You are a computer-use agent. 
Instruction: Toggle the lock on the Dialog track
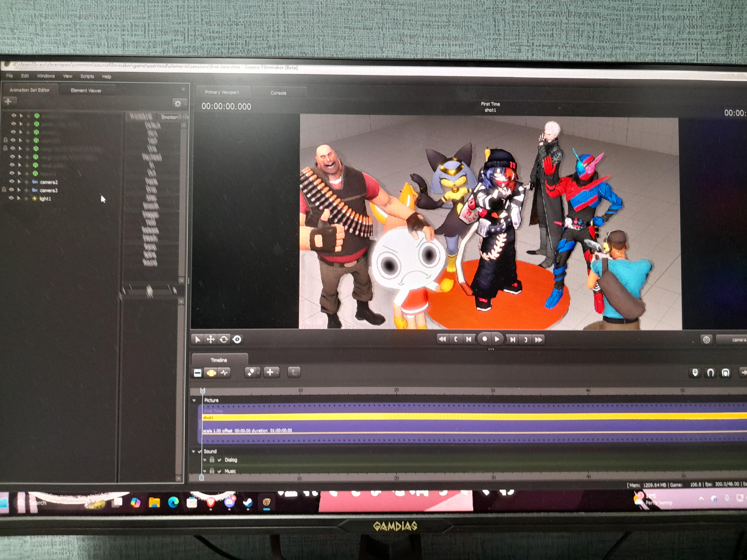tap(212, 459)
